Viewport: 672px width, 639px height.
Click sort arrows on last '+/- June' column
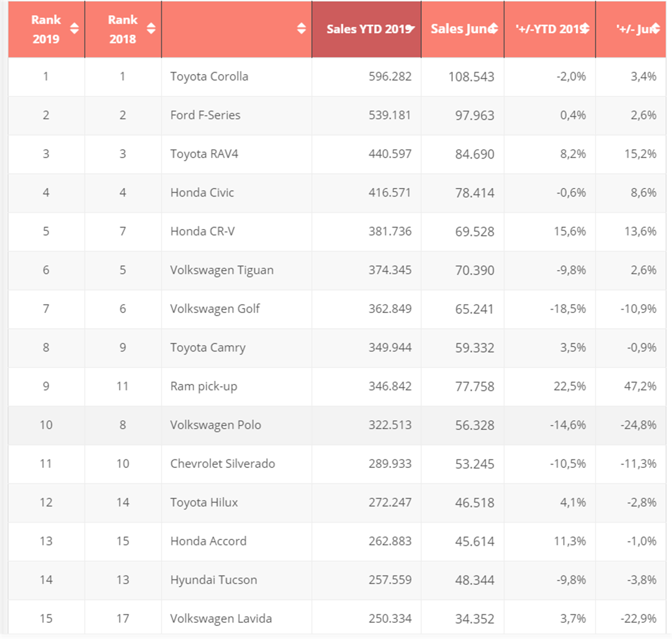pyautogui.click(x=655, y=29)
